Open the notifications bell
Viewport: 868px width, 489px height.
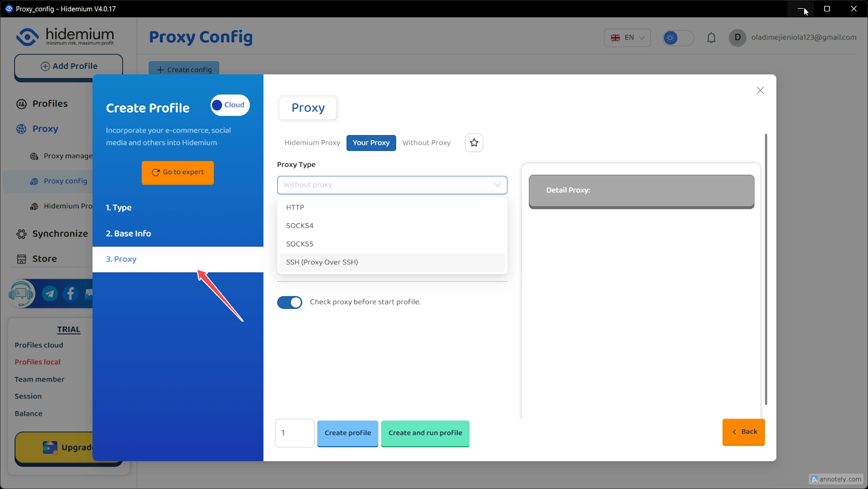click(x=711, y=37)
